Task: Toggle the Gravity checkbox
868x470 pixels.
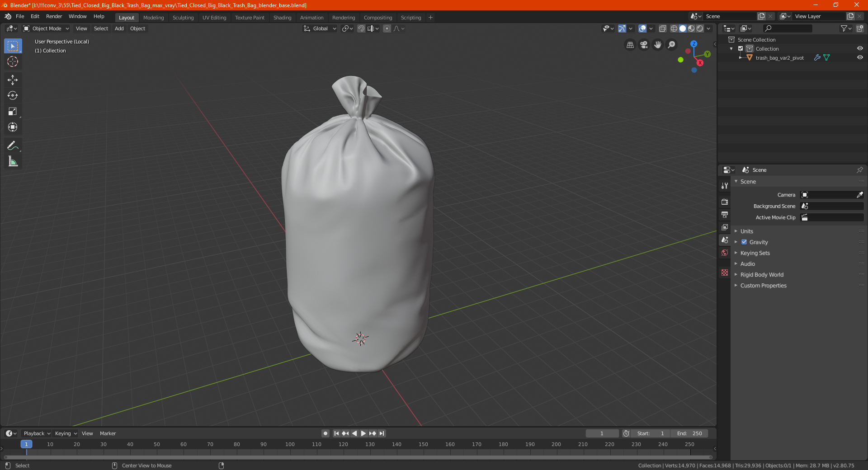Action: [744, 242]
